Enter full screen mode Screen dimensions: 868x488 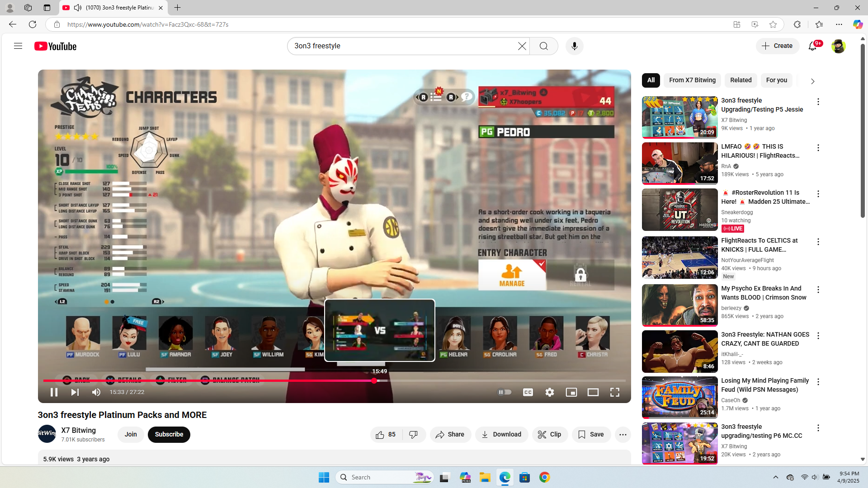(615, 392)
